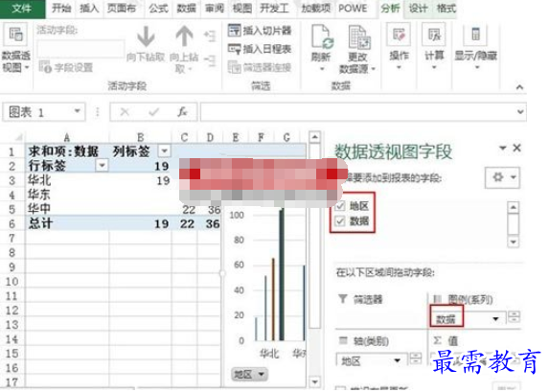Image resolution: width=549 pixels, height=392 pixels.
Task: Click the select-all corner button
Action: 18,137
